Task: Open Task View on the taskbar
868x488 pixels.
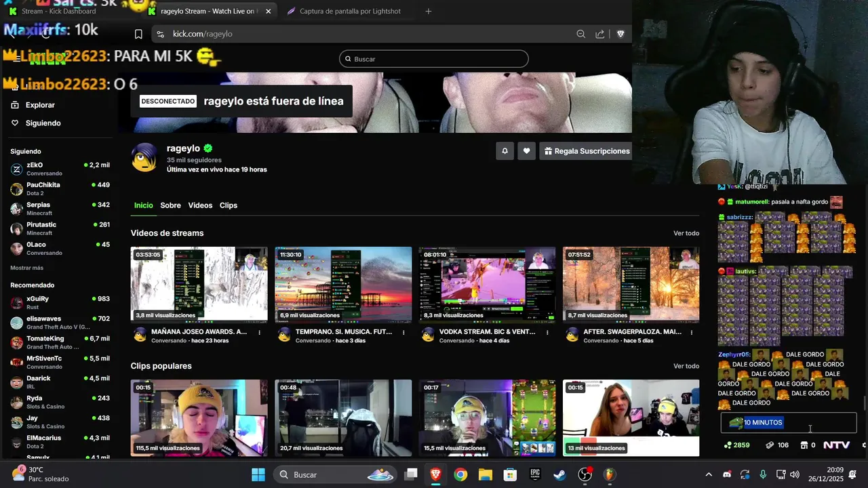Action: click(x=411, y=474)
